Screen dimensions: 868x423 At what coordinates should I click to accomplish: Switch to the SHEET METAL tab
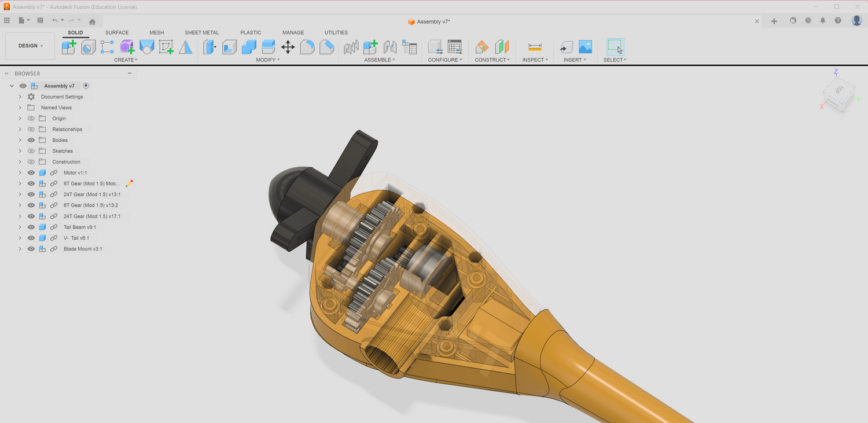click(201, 32)
